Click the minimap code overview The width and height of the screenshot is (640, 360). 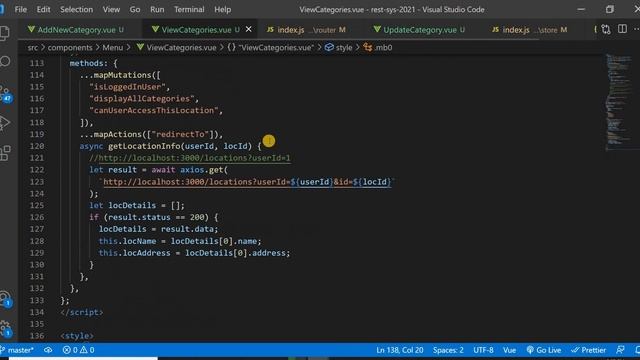pos(619,102)
